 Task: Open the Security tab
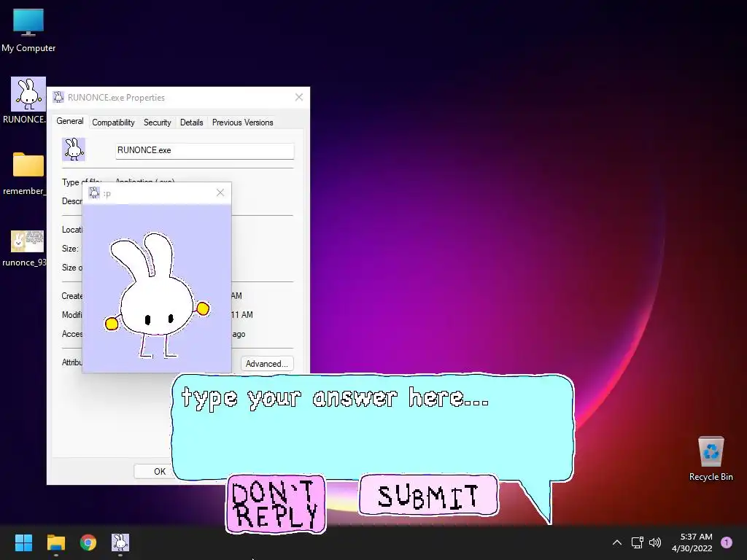(x=158, y=122)
